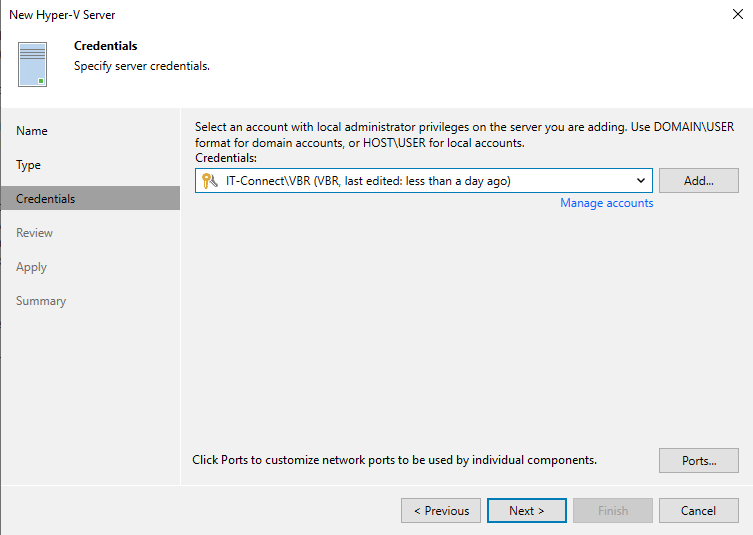Proceed with the Next button
This screenshot has height=535, width=753.
click(x=526, y=511)
